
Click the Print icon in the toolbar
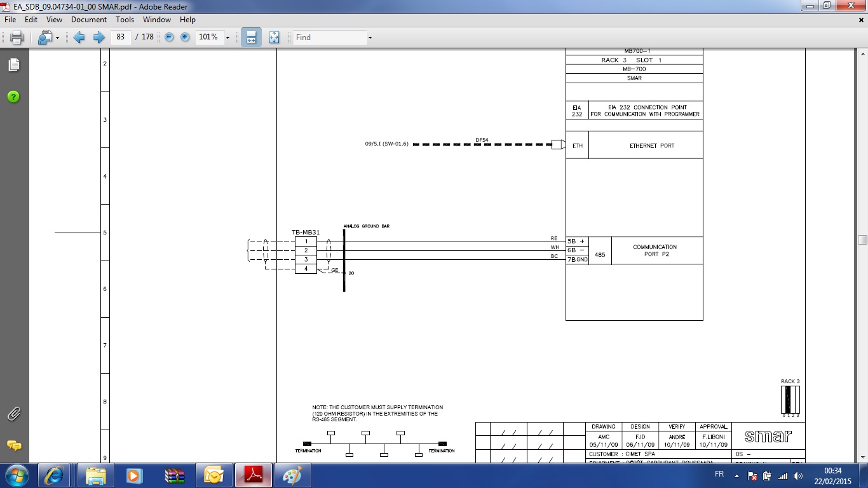pos(17,37)
